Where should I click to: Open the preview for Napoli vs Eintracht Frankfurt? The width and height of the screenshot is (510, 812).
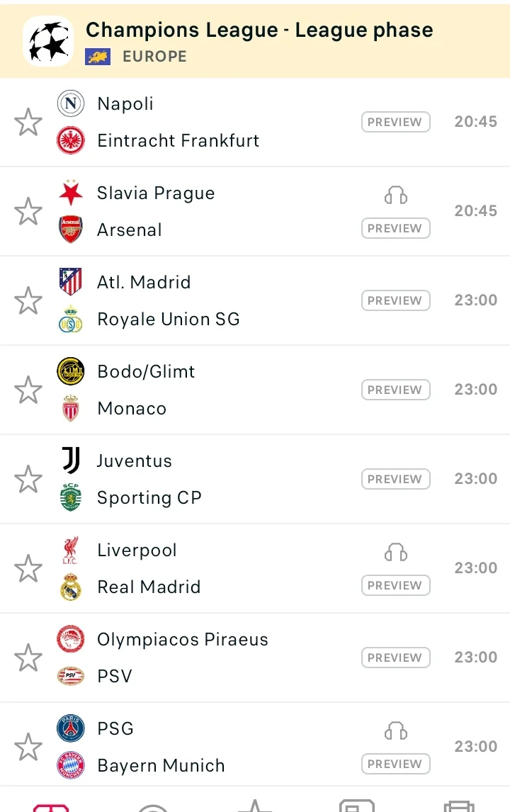click(396, 122)
